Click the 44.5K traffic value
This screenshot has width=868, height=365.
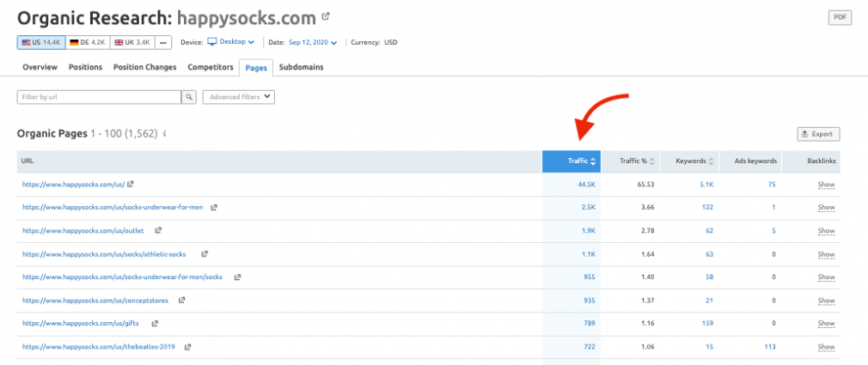click(x=587, y=184)
